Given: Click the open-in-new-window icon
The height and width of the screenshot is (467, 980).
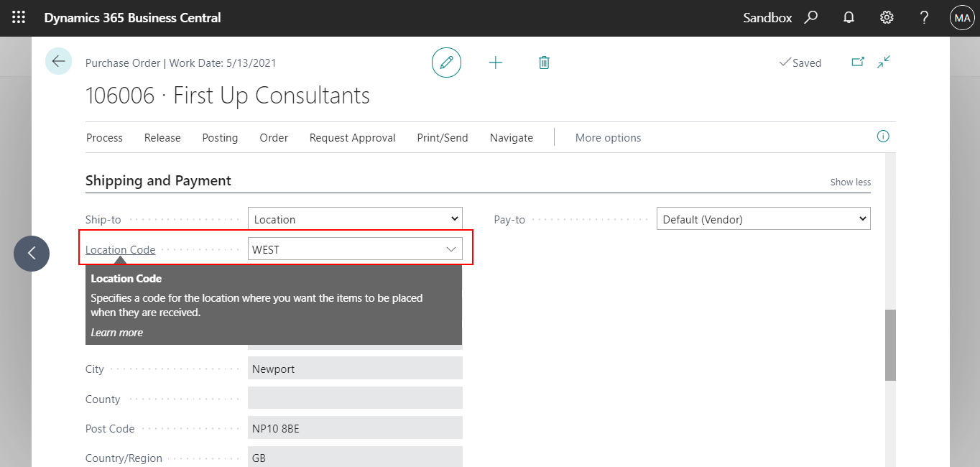Looking at the screenshot, I should pos(858,63).
